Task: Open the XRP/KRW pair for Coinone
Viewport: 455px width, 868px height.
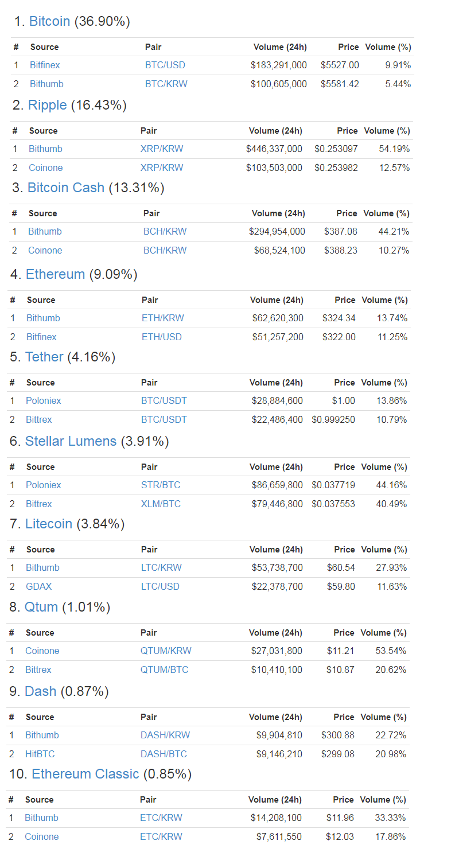Action: pyautogui.click(x=162, y=168)
